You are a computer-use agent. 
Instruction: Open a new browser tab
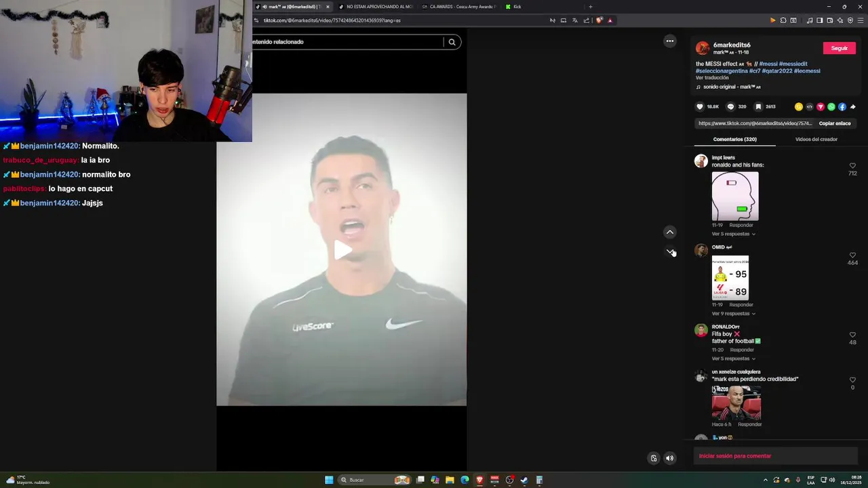[x=590, y=7]
